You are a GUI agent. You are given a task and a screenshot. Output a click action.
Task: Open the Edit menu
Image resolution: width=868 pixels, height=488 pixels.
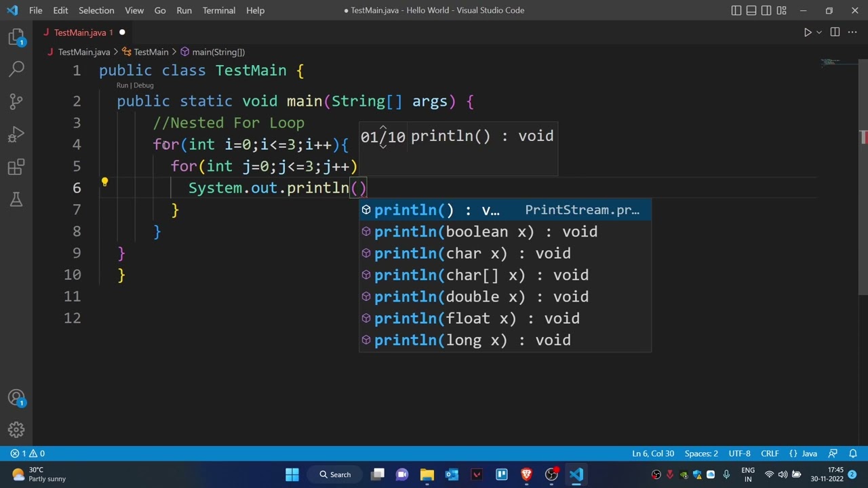(60, 10)
